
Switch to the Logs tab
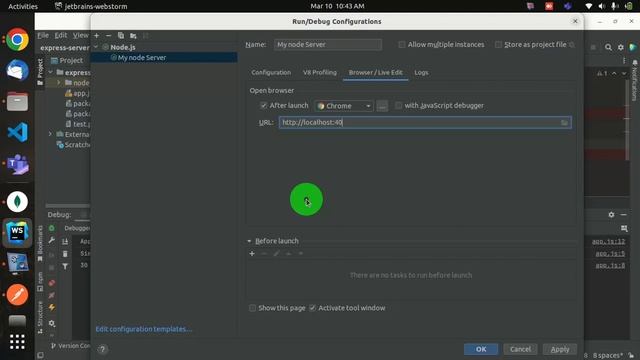(x=421, y=73)
